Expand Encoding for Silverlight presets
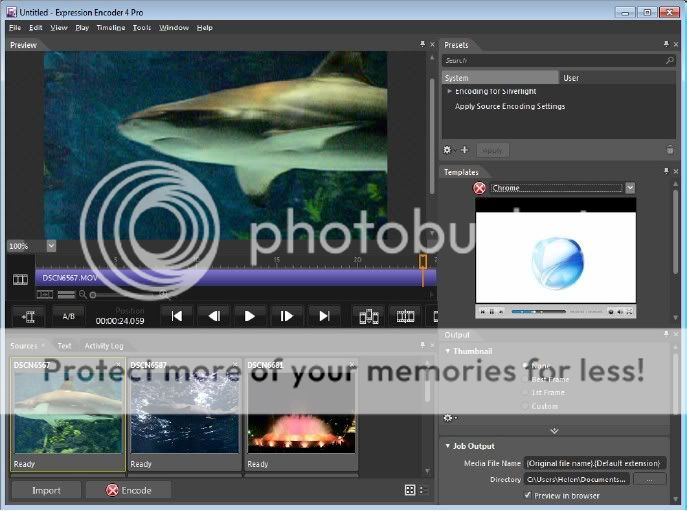Viewport: 687px width, 511px height. click(449, 91)
